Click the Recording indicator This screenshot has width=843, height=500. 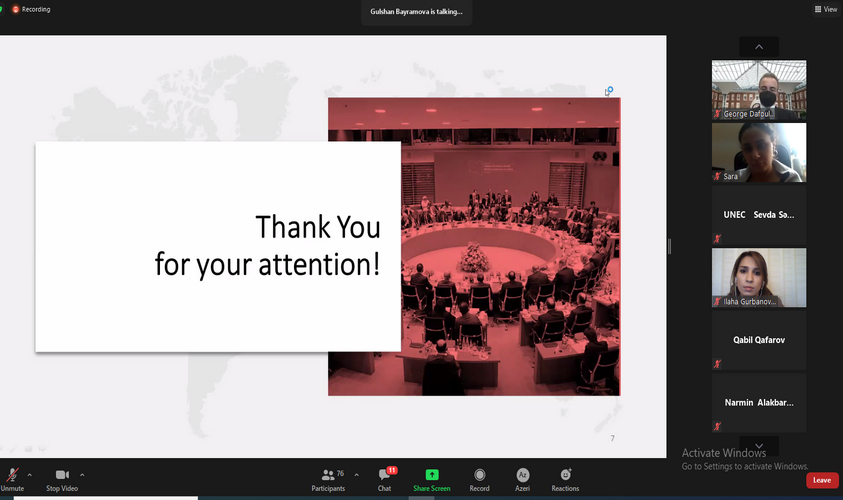tap(30, 9)
